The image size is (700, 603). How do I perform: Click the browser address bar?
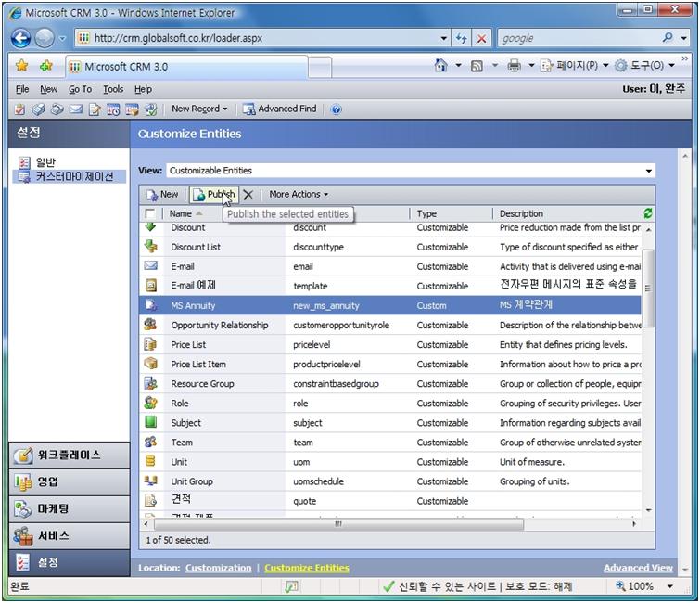tap(261, 38)
